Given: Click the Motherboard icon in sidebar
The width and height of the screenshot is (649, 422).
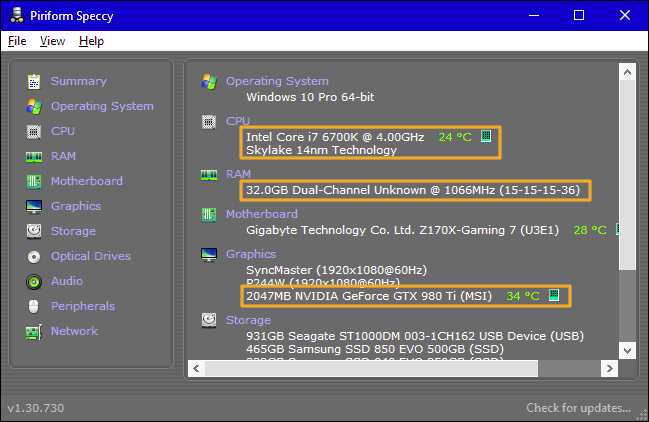Looking at the screenshot, I should point(34,181).
